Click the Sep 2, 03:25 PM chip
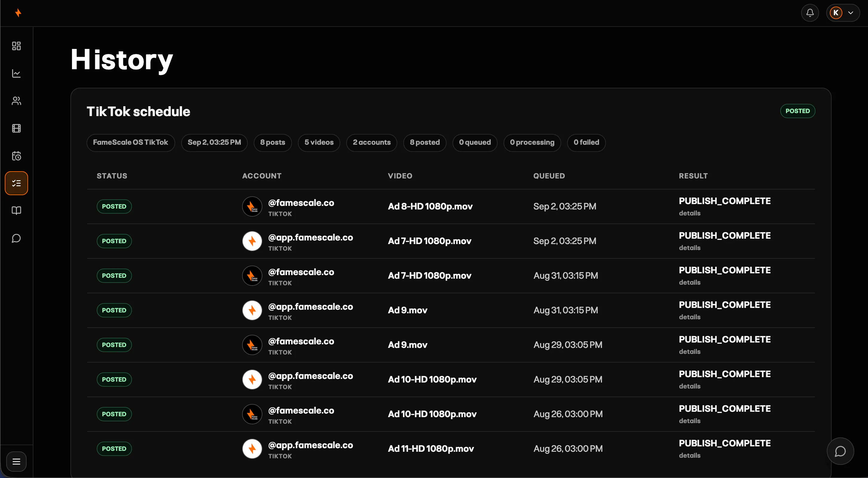Image resolution: width=868 pixels, height=478 pixels. click(x=214, y=143)
